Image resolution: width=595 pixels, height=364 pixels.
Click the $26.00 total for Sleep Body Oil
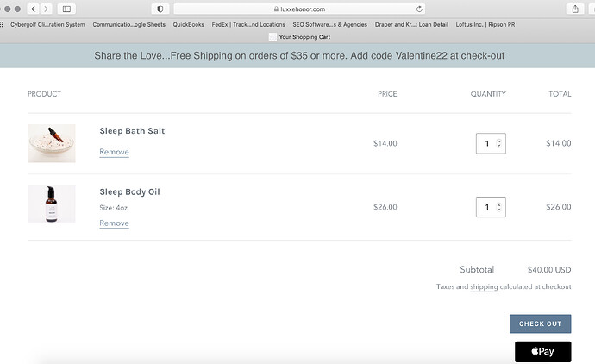click(559, 207)
